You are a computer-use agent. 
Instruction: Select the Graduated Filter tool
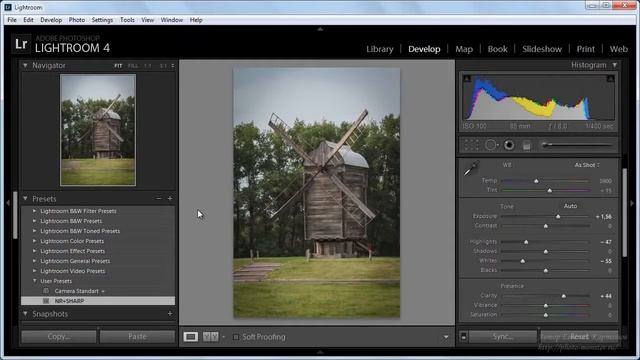[527, 145]
